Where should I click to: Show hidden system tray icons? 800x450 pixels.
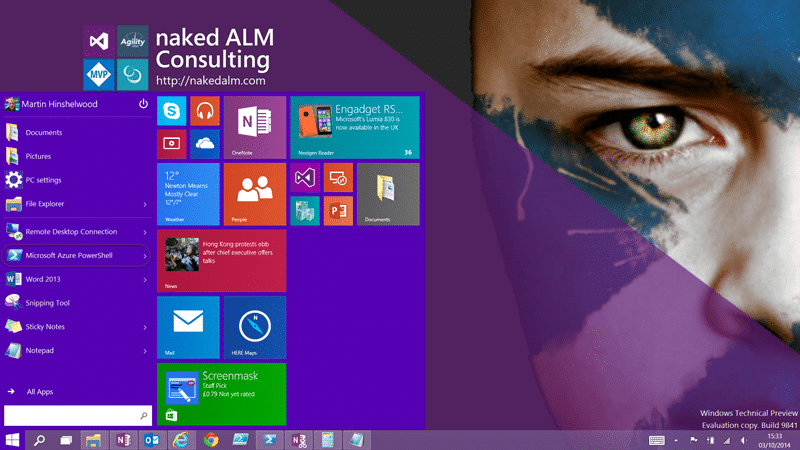pyautogui.click(x=676, y=440)
